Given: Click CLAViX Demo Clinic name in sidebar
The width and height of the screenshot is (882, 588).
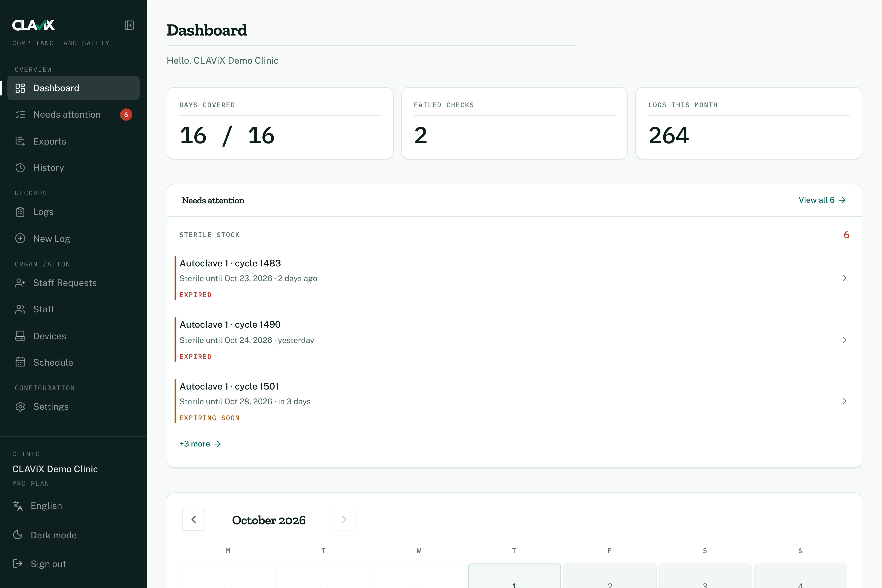Looking at the screenshot, I should coord(55,469).
